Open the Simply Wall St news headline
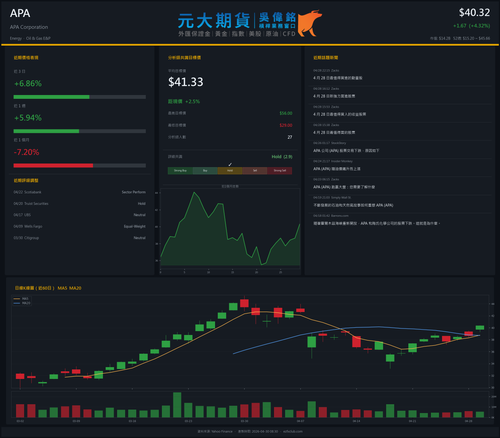Screen dimensions: 500x438 click(x=353, y=205)
